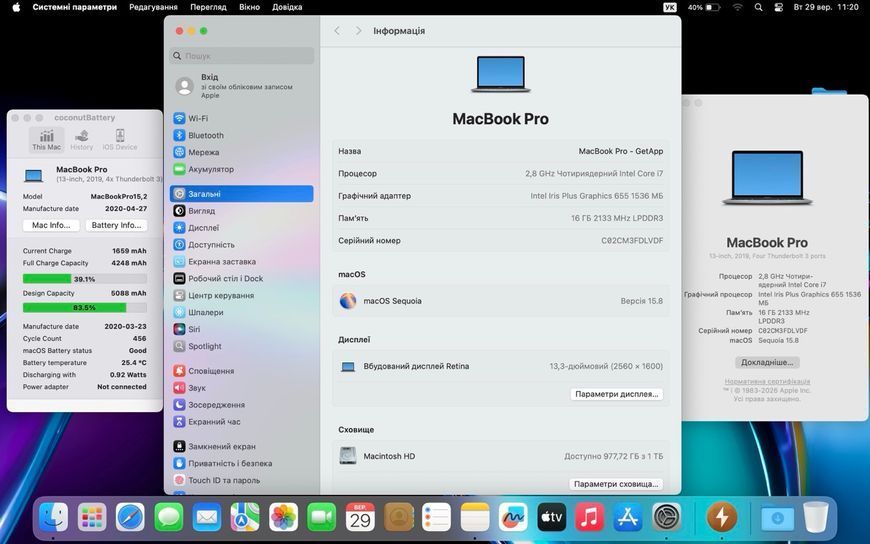Switch to This Mac tab in coconutBattery
870x544 pixels.
click(x=47, y=140)
